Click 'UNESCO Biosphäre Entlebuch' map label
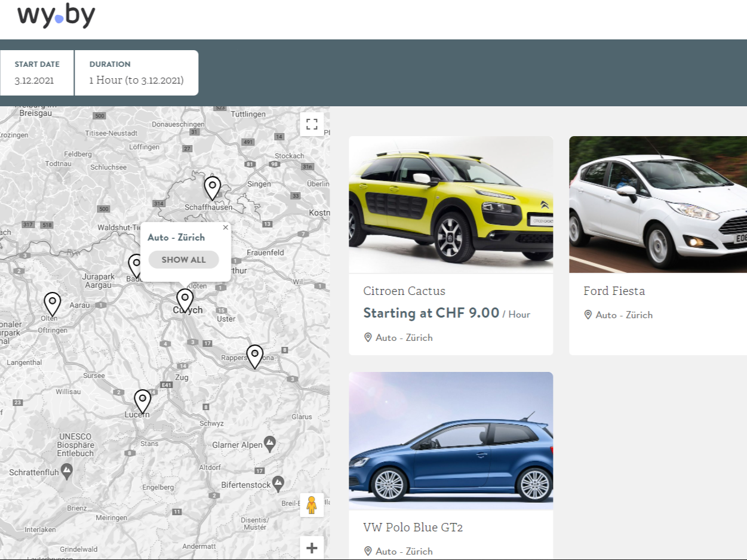 pos(76,445)
